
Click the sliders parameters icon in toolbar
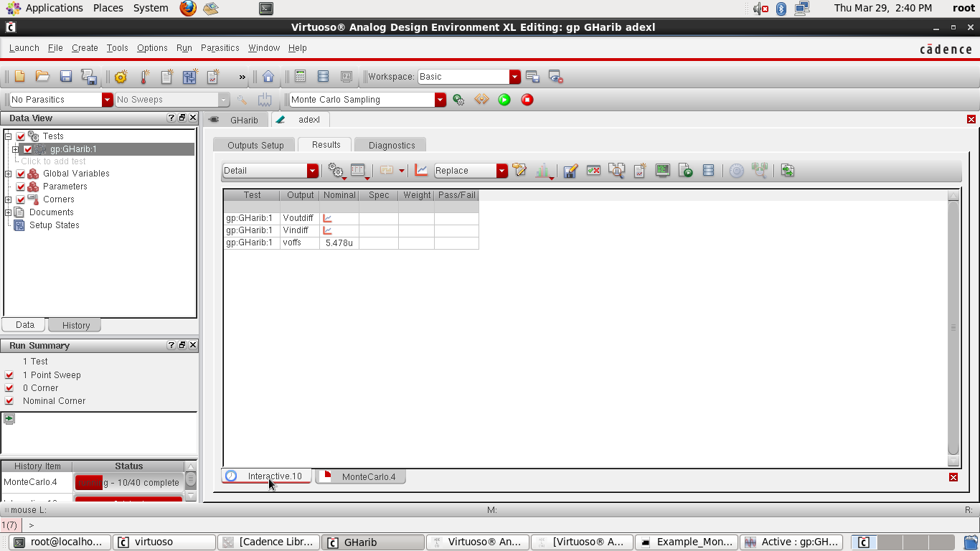click(189, 77)
